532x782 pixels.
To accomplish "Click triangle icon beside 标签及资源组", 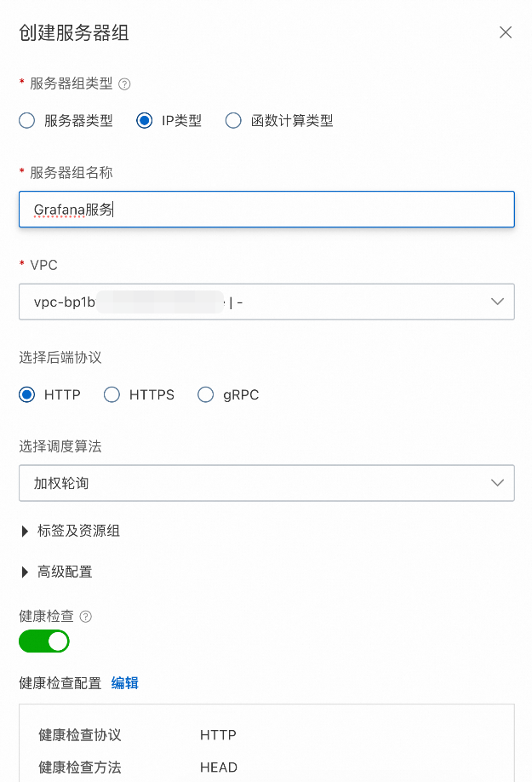I will point(25,532).
